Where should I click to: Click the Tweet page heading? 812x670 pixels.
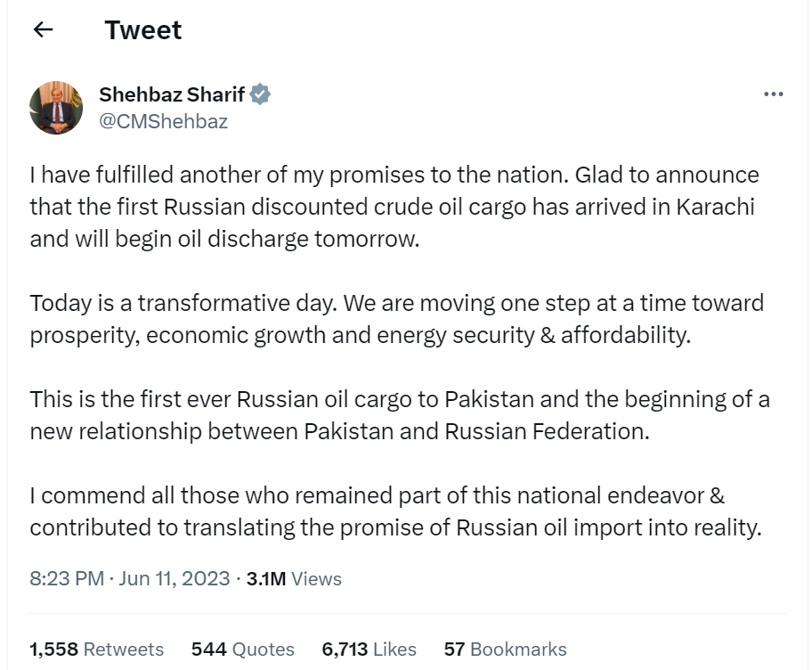(142, 30)
